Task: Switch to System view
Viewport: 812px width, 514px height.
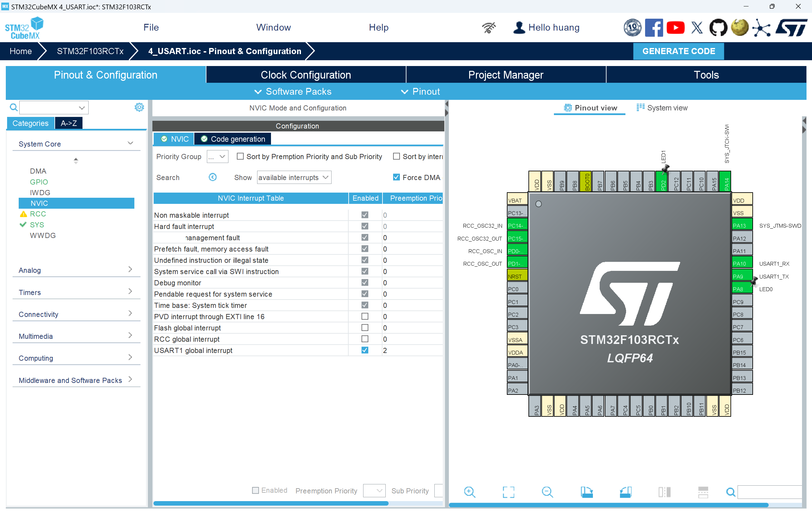Action: point(662,108)
